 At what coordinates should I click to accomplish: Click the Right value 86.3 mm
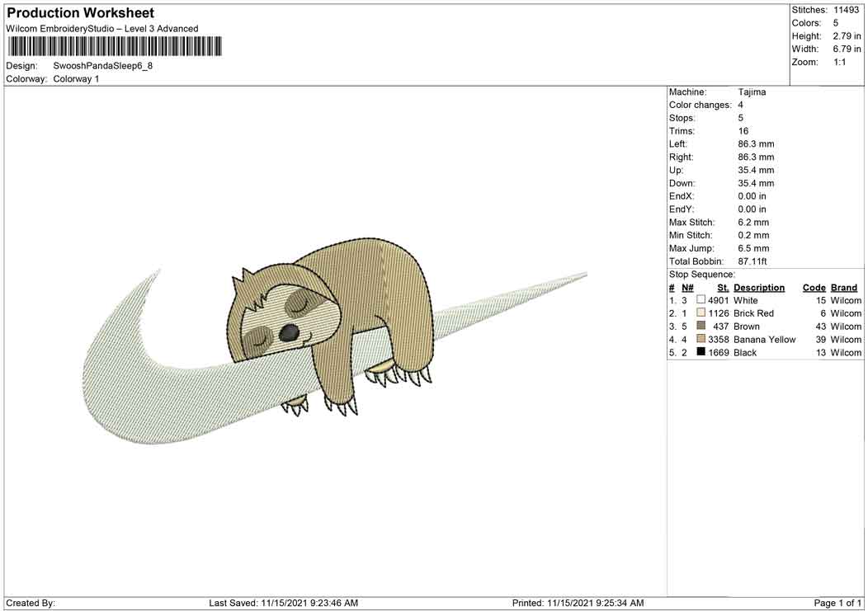pos(756,157)
